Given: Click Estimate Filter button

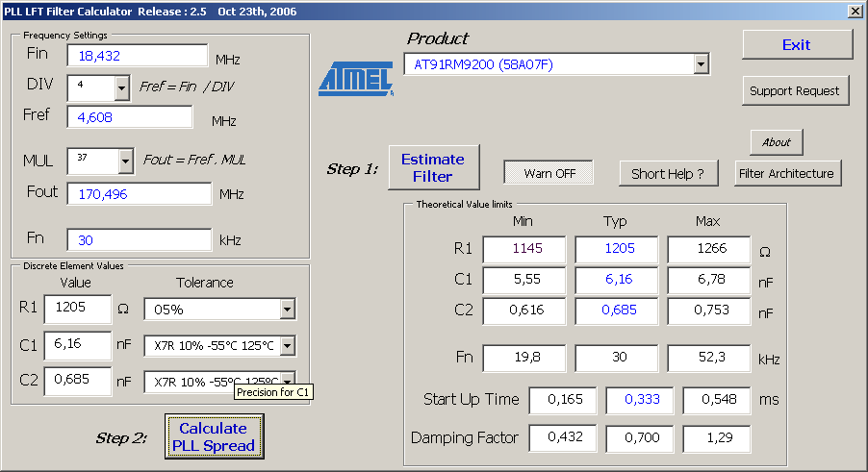Looking at the screenshot, I should [433, 167].
